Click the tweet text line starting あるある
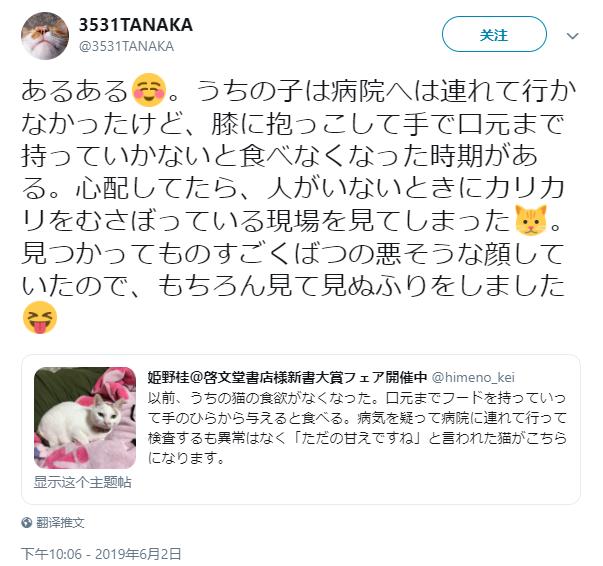 pyautogui.click(x=299, y=91)
